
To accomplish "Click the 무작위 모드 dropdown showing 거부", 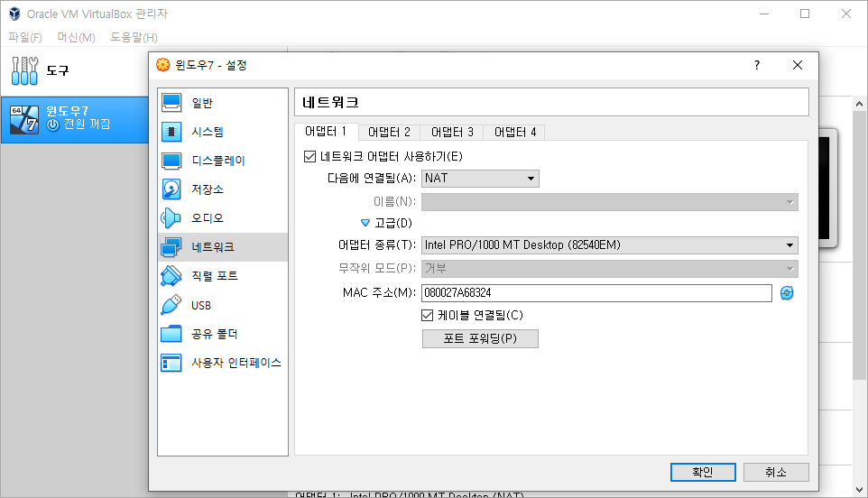I will [609, 269].
